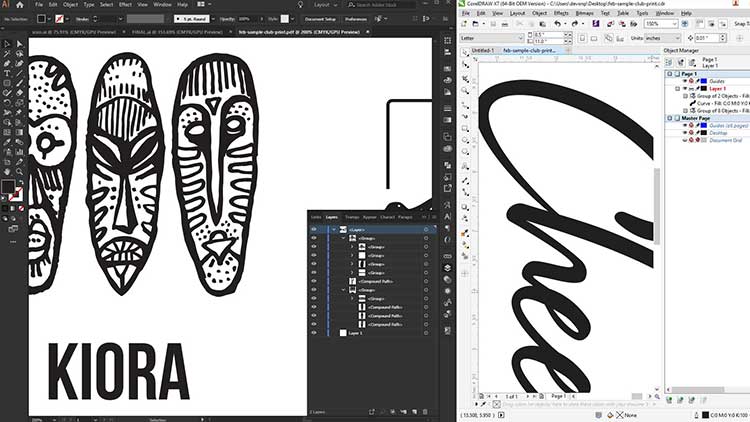
Task: Collapse the Page 1 tree node
Action: 669,74
